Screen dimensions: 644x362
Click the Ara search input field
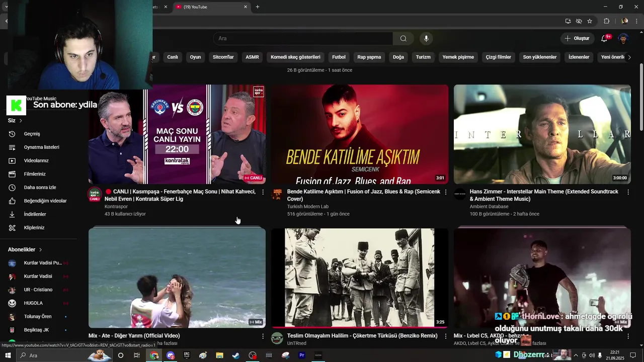click(303, 39)
